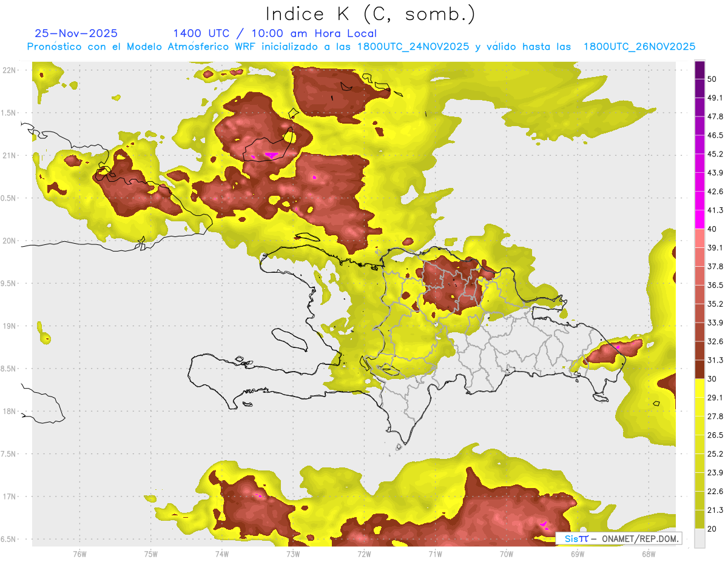Viewport: 728px width, 562px height.
Task: Click the '17N' latitude label
Action: tap(10, 497)
